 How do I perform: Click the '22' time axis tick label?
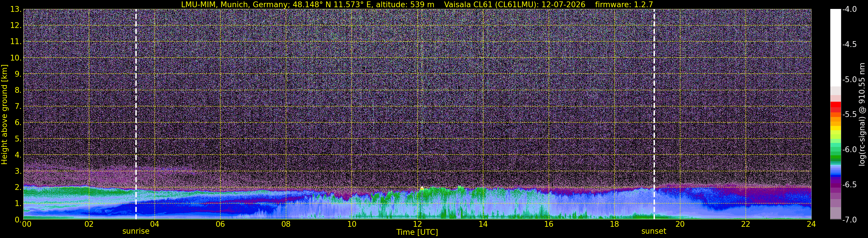(746, 224)
